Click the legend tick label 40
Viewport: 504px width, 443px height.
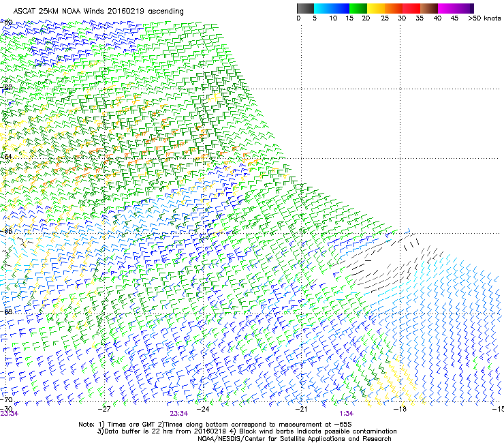tap(438, 18)
